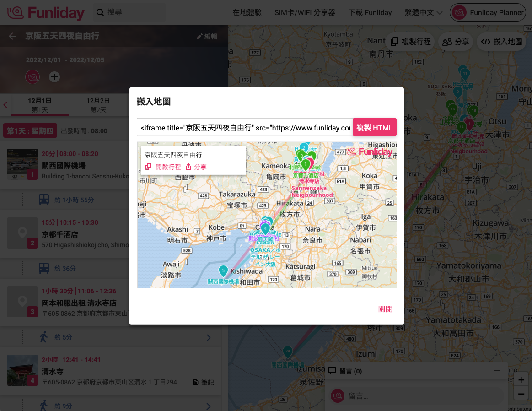Screen dimensions: 532x411
Task: Click the add member plus icon
Action: coord(54,76)
